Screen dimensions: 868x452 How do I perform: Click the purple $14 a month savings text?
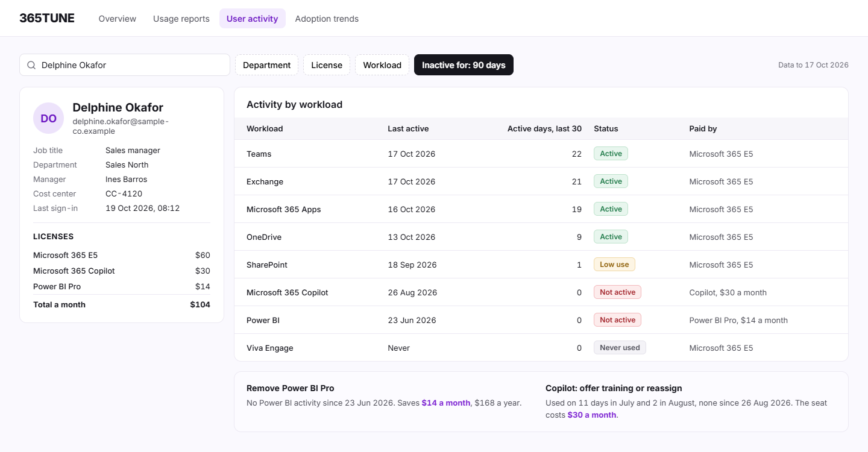445,403
